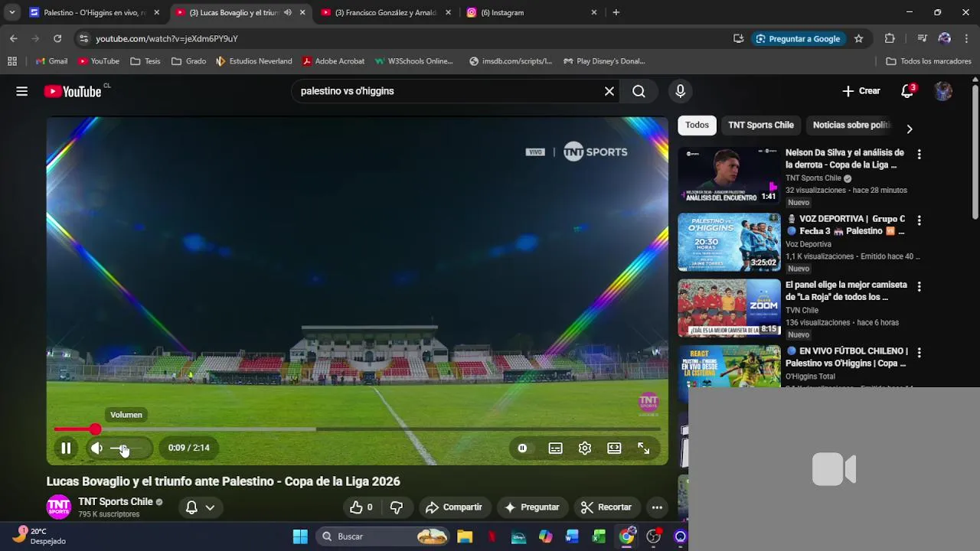This screenshot has height=551, width=980.
Task: Open the La Roja camiseta video thumbnail
Action: pyautogui.click(x=729, y=308)
